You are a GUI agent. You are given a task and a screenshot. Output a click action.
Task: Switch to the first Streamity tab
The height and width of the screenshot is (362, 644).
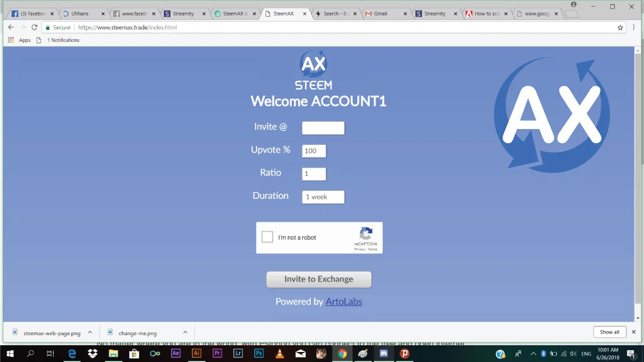pyautogui.click(x=183, y=13)
